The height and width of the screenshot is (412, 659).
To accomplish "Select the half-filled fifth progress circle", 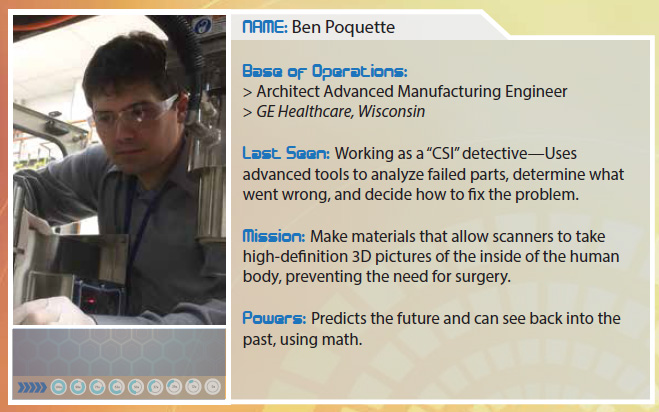I will 136,387.
